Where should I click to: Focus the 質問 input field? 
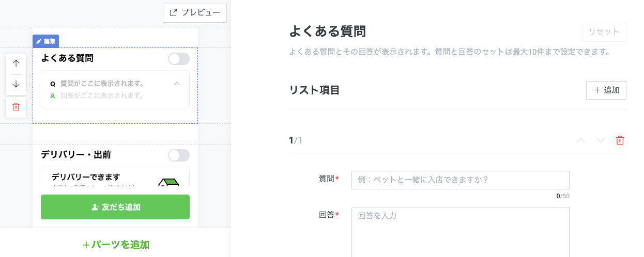click(461, 180)
